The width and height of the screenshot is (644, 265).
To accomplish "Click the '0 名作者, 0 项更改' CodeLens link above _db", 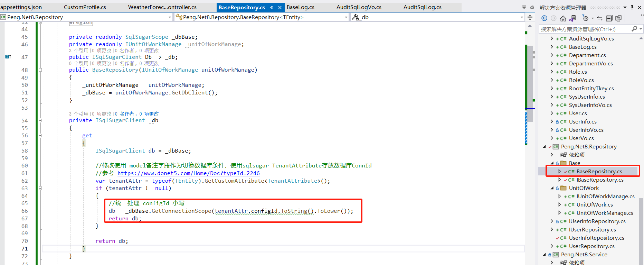I will pyautogui.click(x=137, y=114).
